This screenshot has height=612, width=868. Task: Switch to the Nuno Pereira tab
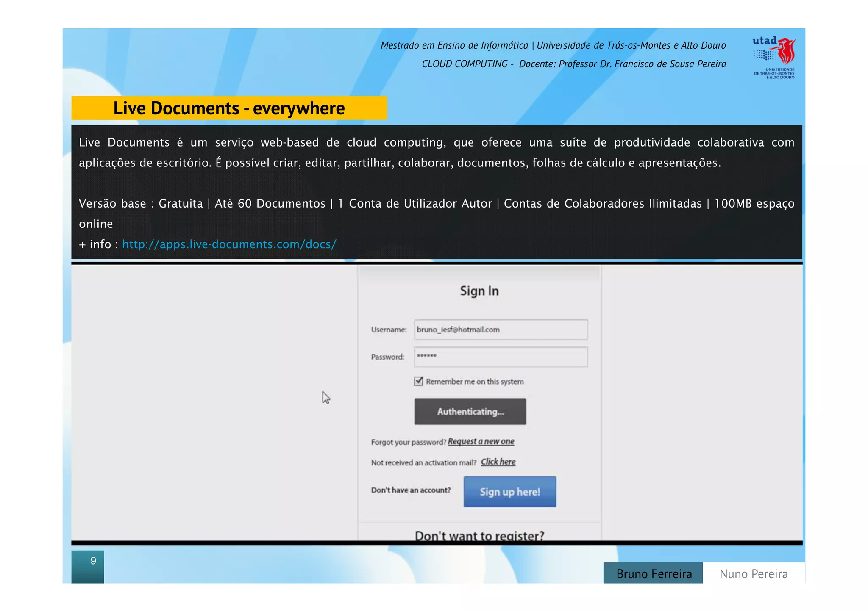(753, 573)
